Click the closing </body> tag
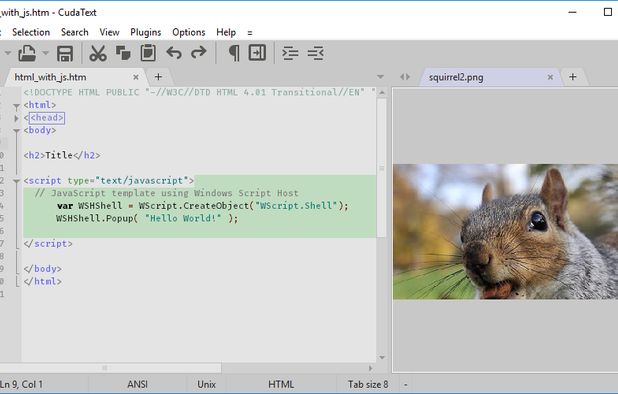Screen dimensions: 618x394 point(43,269)
